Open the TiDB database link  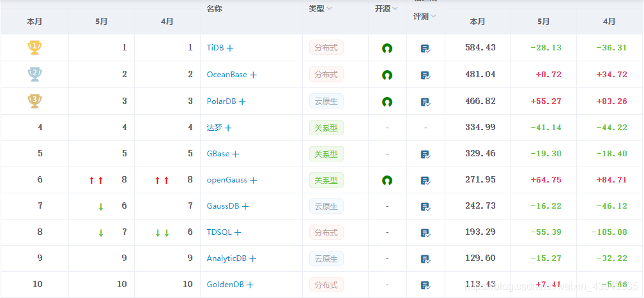215,48
